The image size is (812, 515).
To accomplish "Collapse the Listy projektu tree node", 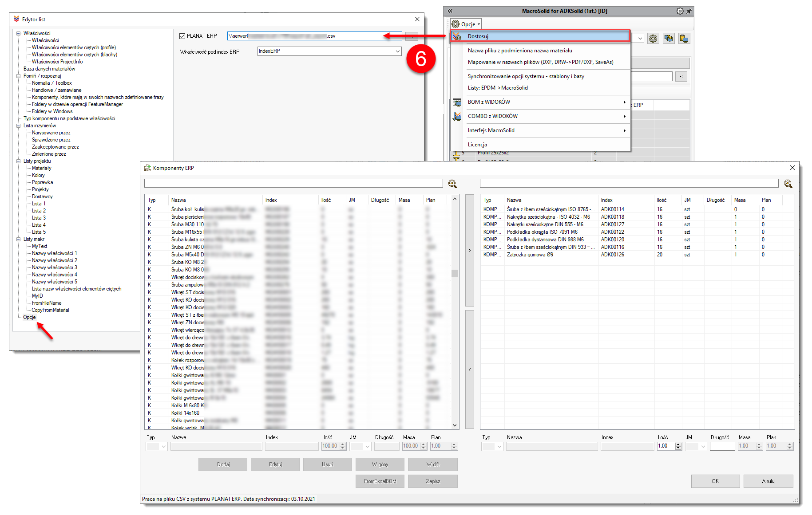I will (19, 161).
